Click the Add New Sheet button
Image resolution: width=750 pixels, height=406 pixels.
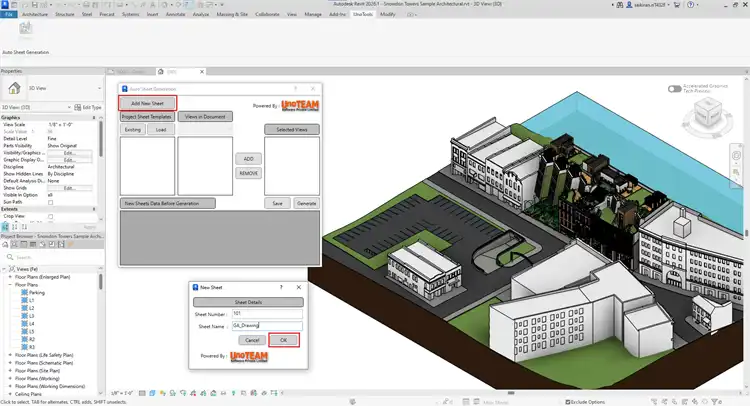point(147,103)
